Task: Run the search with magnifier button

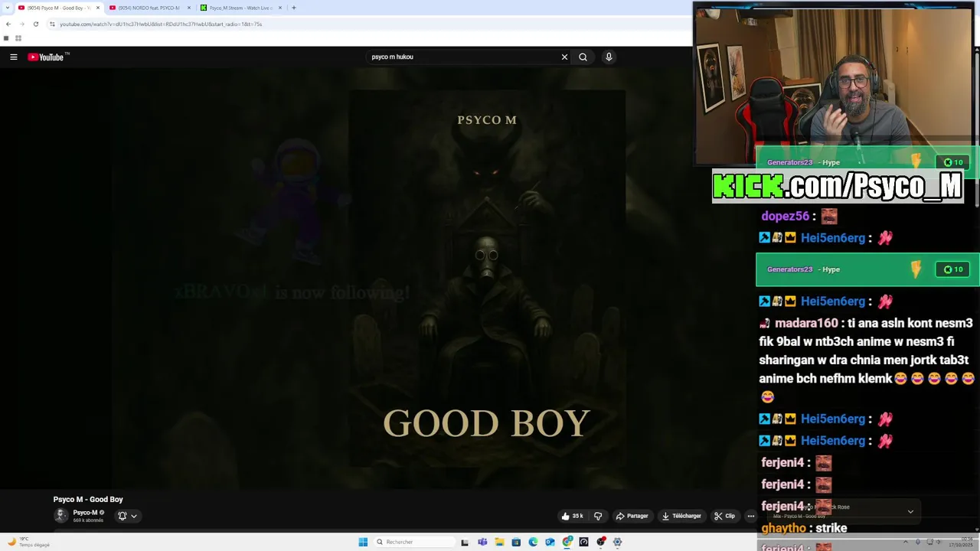Action: tap(583, 57)
